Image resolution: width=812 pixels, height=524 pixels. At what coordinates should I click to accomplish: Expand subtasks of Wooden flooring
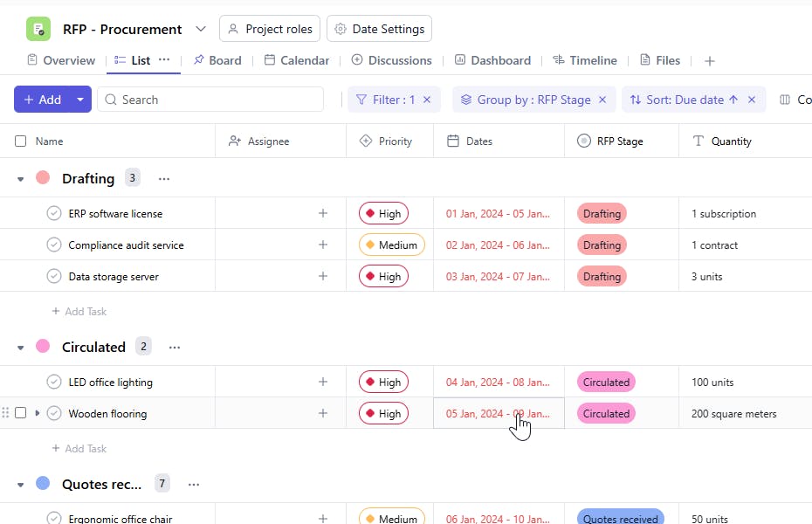(38, 413)
